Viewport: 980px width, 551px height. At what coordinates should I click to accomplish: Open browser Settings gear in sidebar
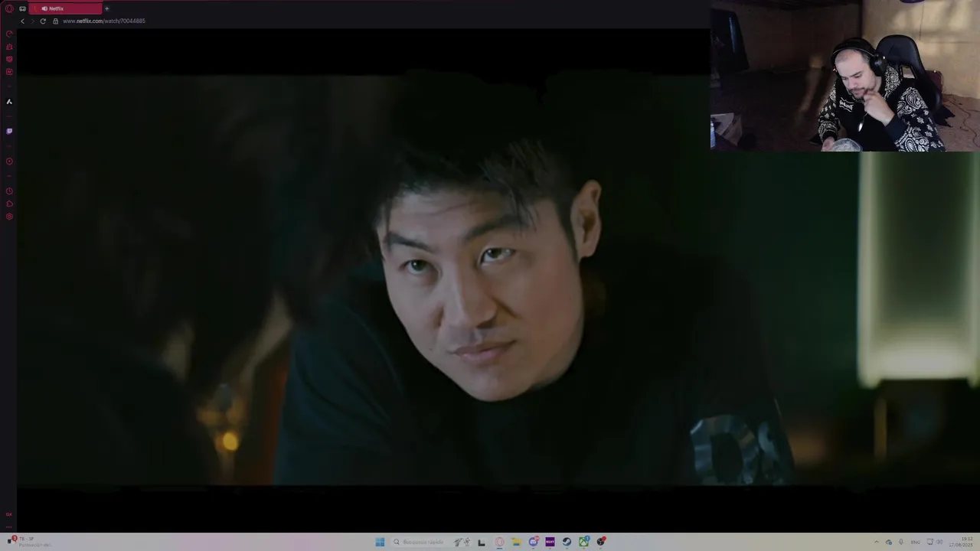9,217
